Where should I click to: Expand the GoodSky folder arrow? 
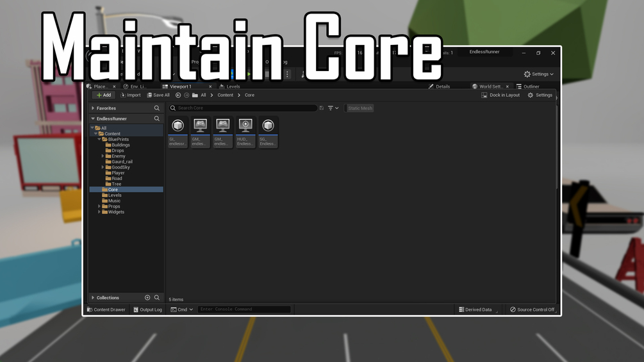[x=103, y=167]
